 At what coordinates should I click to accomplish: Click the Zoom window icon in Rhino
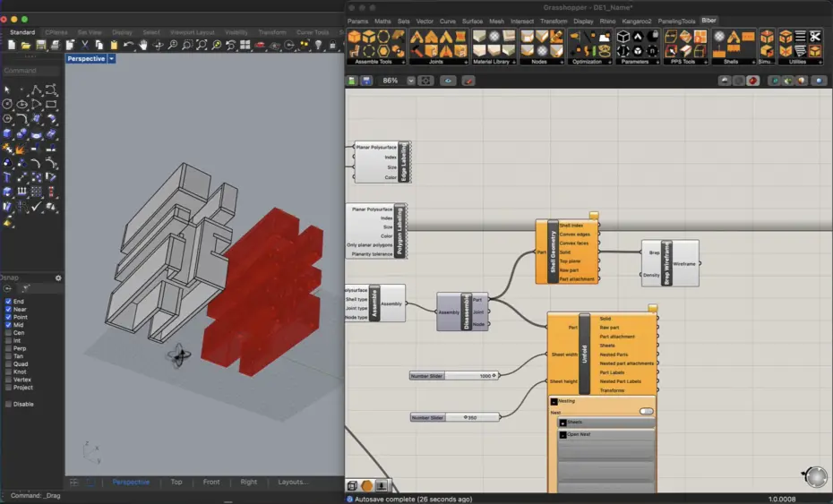click(187, 46)
